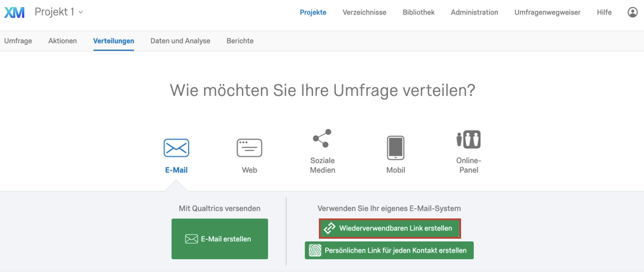Click the heading Wie möchten Sie Ihre Umfrage verteilen?

tap(323, 90)
